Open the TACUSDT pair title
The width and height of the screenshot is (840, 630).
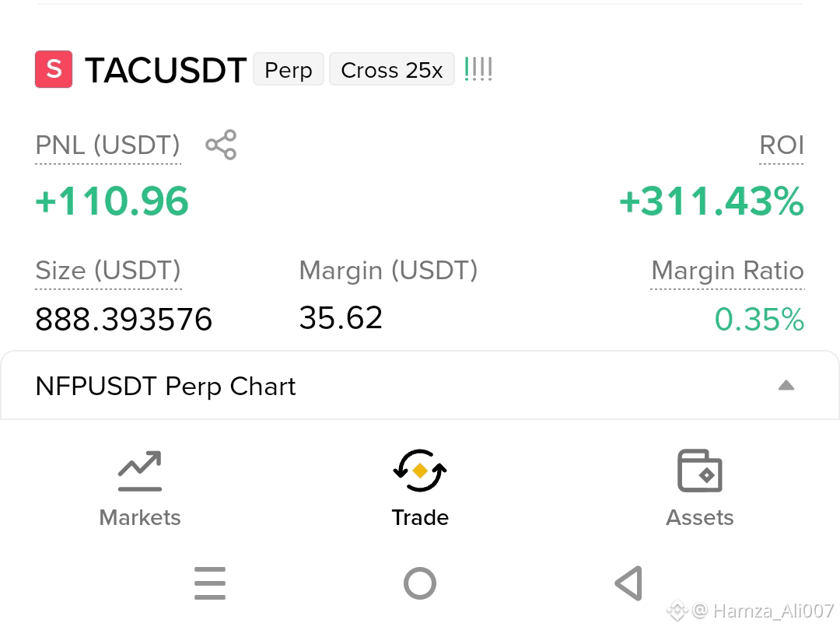click(166, 70)
